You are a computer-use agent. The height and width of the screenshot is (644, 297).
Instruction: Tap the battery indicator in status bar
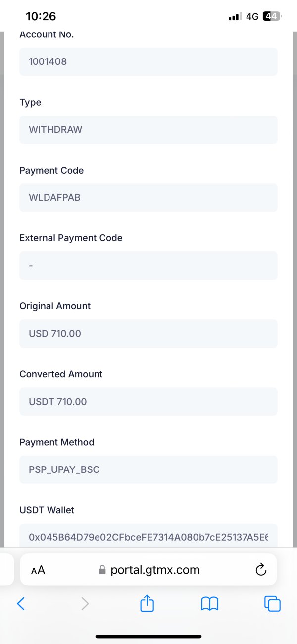(271, 16)
